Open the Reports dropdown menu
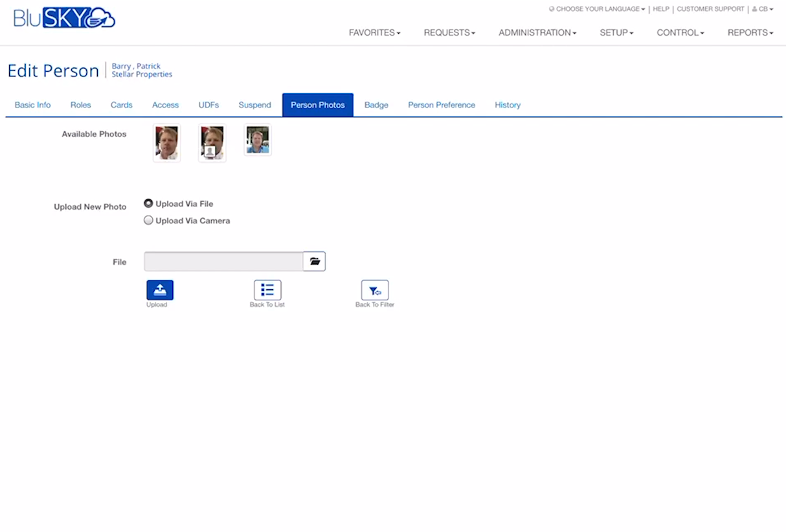 (750, 32)
